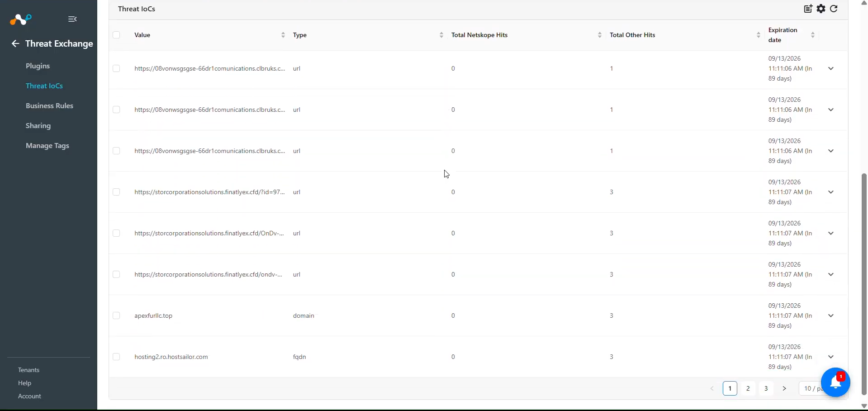Check the third clbruks url row
The image size is (868, 411).
117,151
